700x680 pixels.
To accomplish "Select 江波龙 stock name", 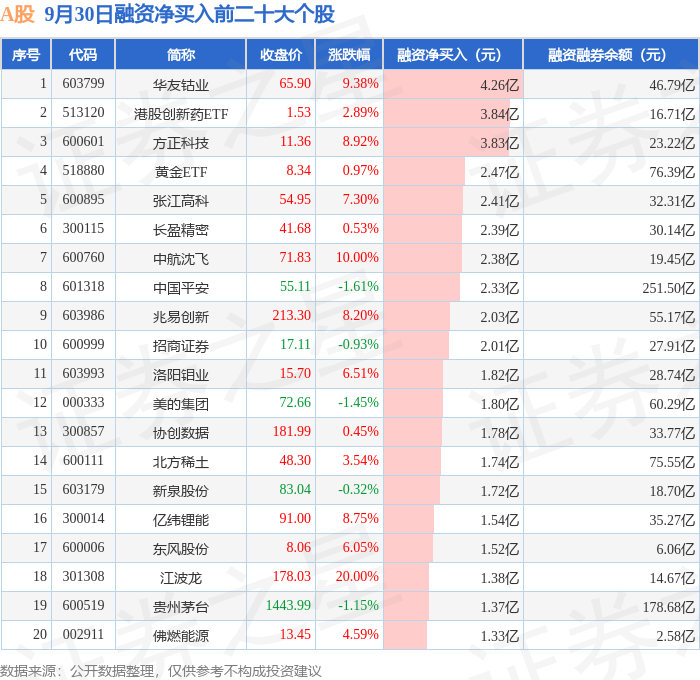I will tap(181, 578).
